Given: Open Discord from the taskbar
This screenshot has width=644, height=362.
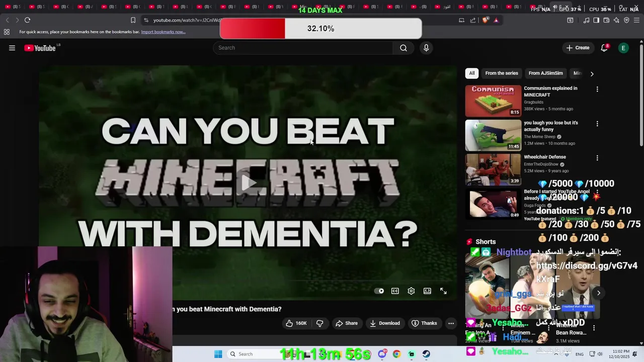Looking at the screenshot, I should [382, 354].
